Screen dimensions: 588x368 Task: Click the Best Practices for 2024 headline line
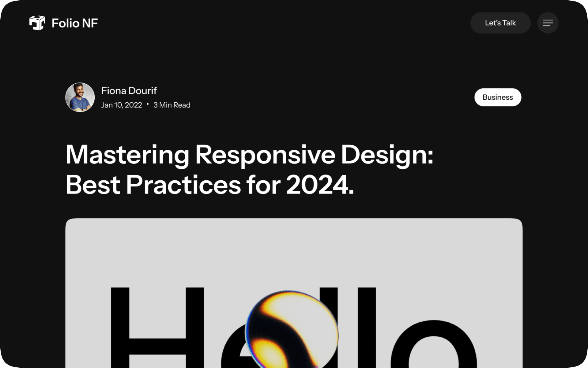(x=209, y=185)
